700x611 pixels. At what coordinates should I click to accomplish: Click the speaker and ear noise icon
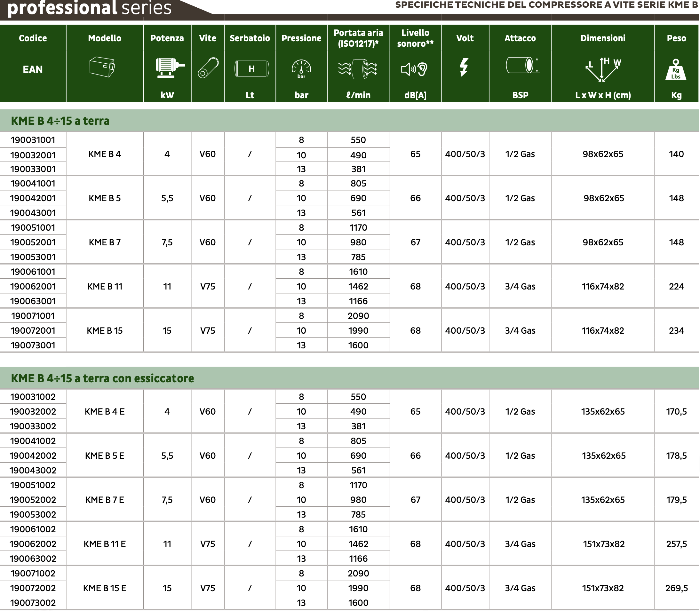pos(415,69)
